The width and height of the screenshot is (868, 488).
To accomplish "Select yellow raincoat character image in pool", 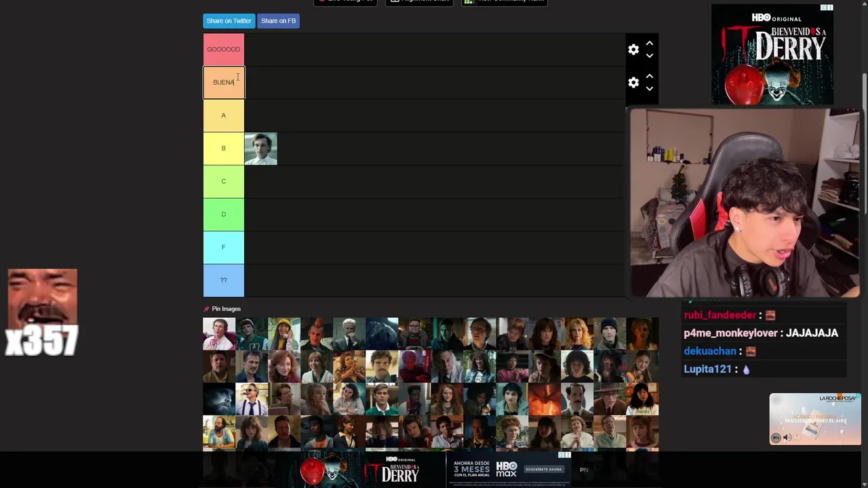I will click(284, 333).
